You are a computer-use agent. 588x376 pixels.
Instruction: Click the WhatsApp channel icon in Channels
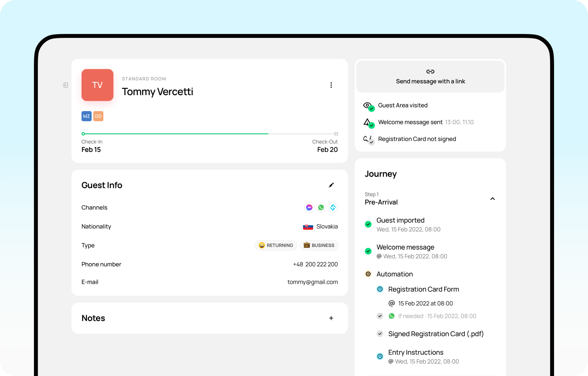(321, 207)
